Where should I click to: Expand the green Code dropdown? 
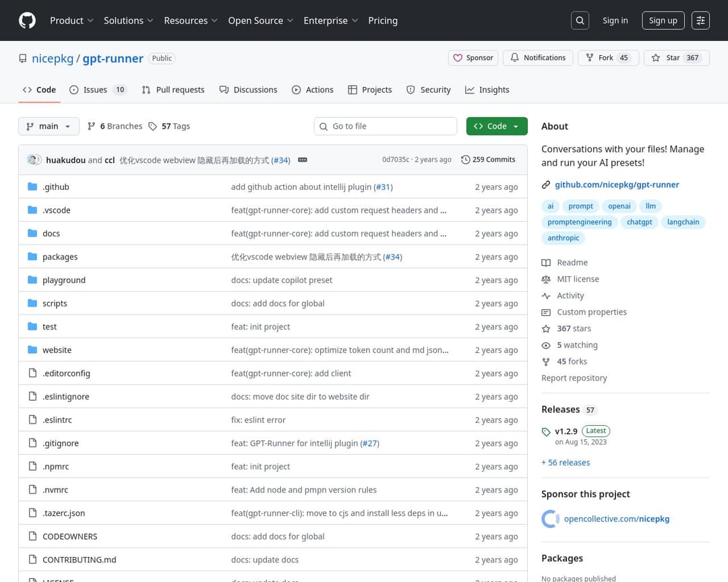click(x=496, y=126)
